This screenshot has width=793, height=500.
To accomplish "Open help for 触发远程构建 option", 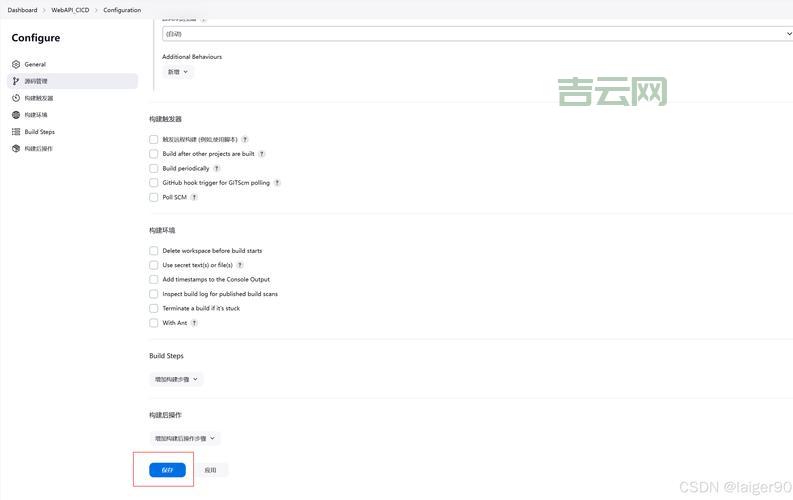I will pyautogui.click(x=245, y=140).
